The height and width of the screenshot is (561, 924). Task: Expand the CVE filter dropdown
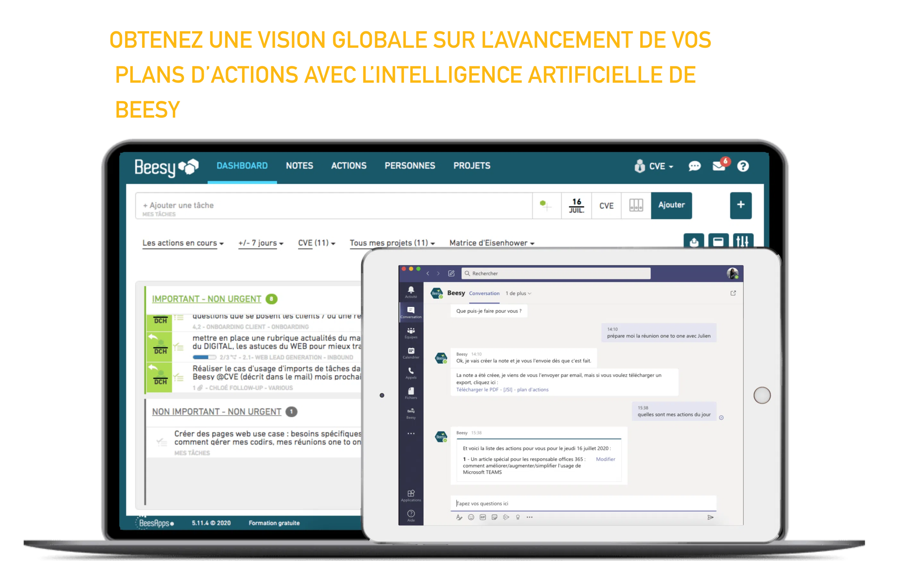coord(315,243)
